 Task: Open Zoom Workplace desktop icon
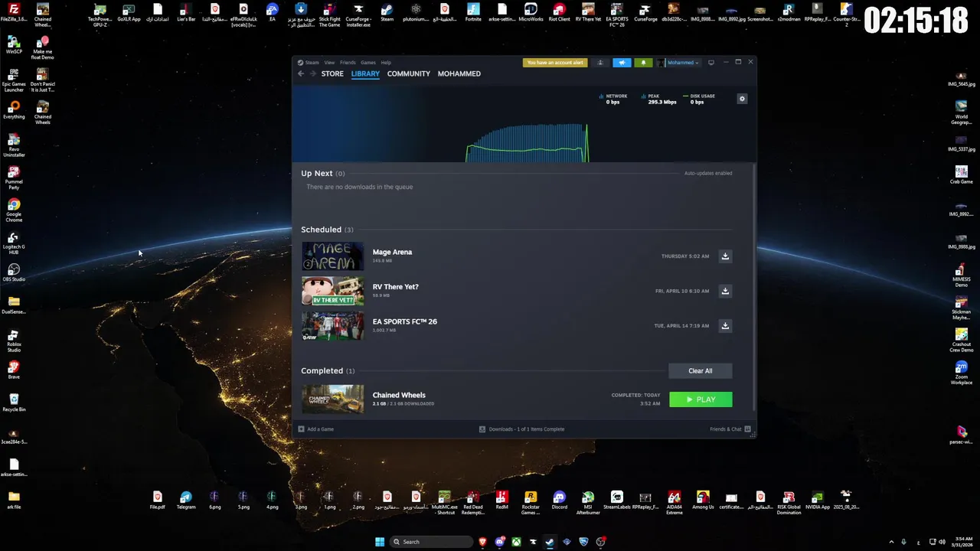tap(962, 373)
